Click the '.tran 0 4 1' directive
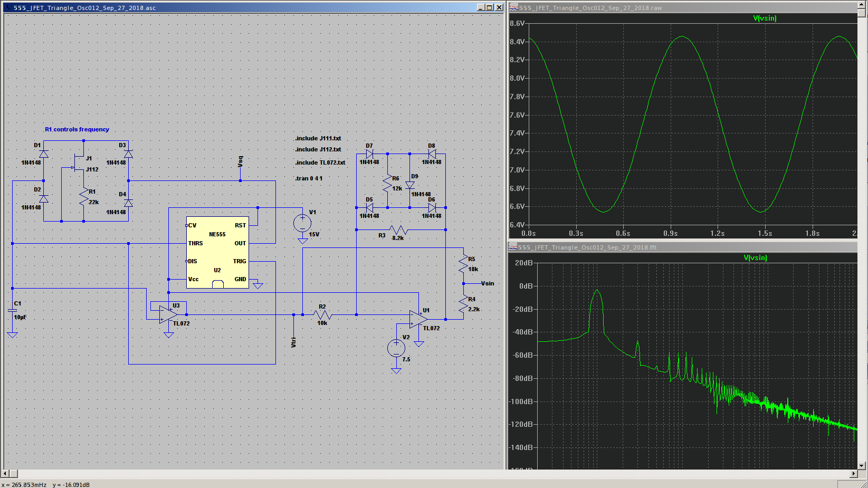Image resolution: width=868 pixels, height=488 pixels. 309,178
